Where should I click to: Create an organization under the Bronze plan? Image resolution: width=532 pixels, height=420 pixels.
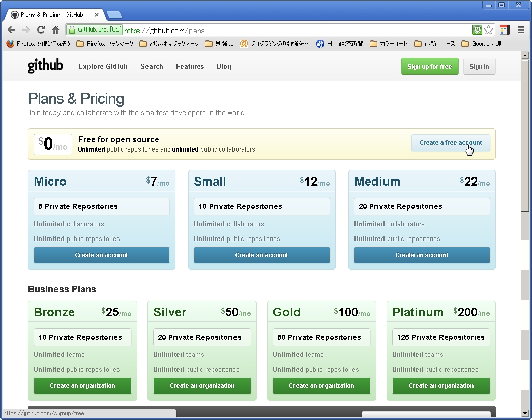point(82,386)
